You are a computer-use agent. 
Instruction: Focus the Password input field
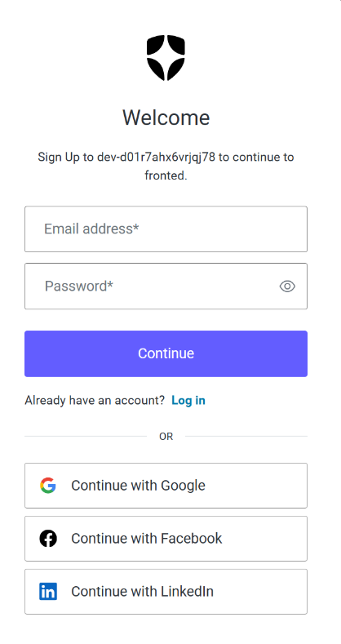point(166,286)
